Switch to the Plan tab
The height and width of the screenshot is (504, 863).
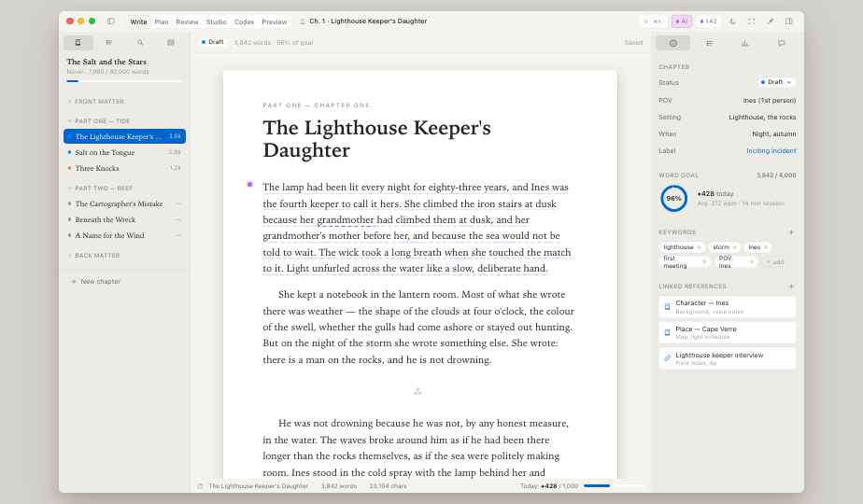pyautogui.click(x=162, y=22)
